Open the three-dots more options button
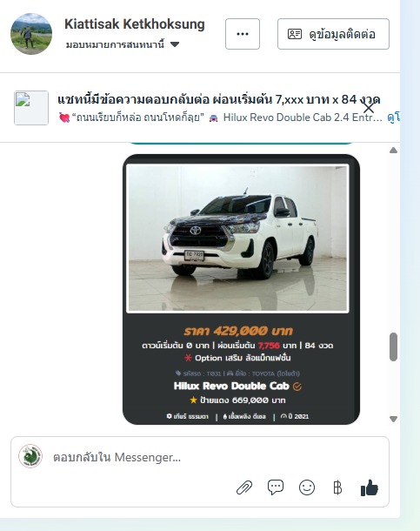Image resolution: width=420 pixels, height=531 pixels. coord(243,34)
